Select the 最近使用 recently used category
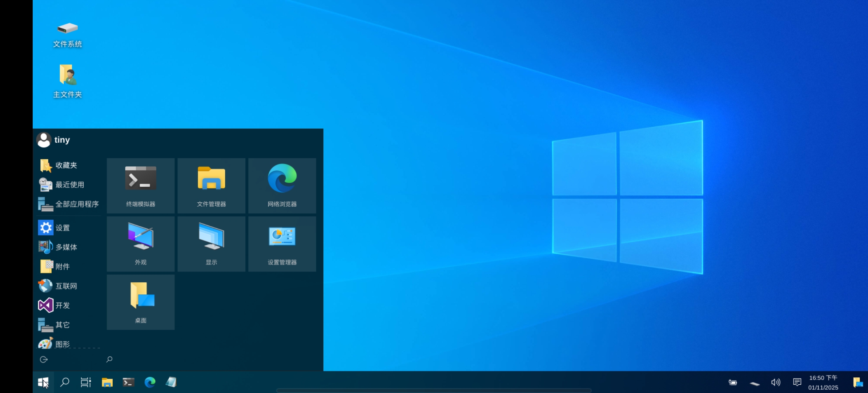The height and width of the screenshot is (393, 868). click(68, 184)
